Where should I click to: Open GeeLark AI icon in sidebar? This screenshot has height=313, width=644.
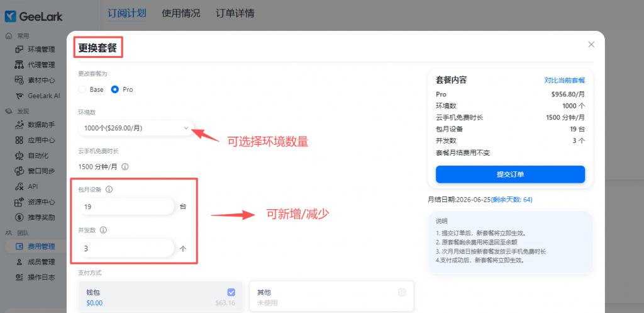pyautogui.click(x=19, y=96)
